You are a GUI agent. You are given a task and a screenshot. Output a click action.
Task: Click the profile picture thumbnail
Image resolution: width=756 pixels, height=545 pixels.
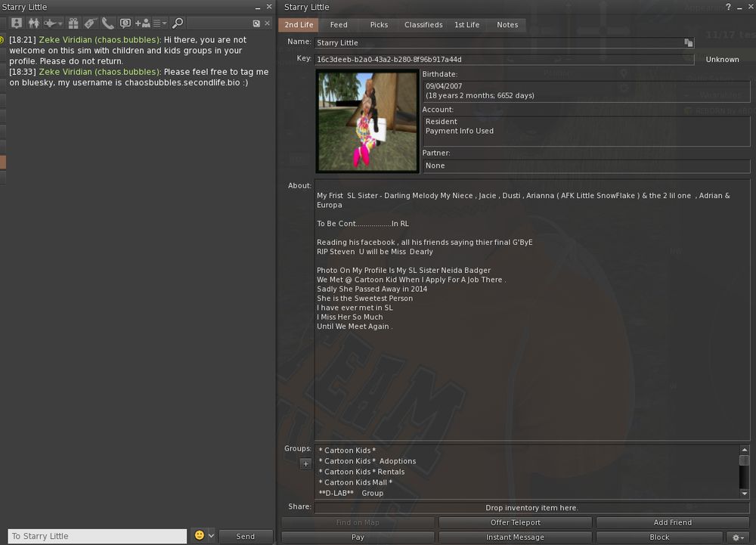pos(367,121)
